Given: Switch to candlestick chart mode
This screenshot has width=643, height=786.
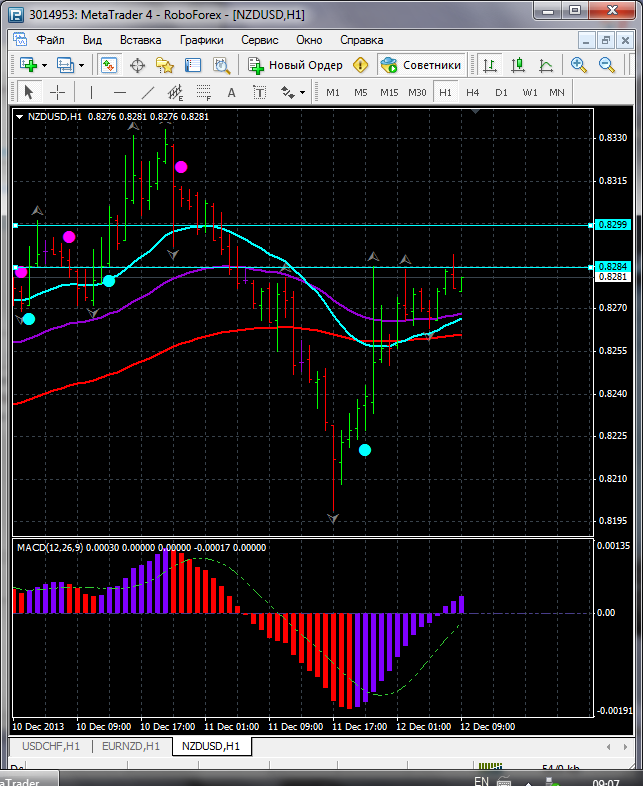Looking at the screenshot, I should coord(518,65).
